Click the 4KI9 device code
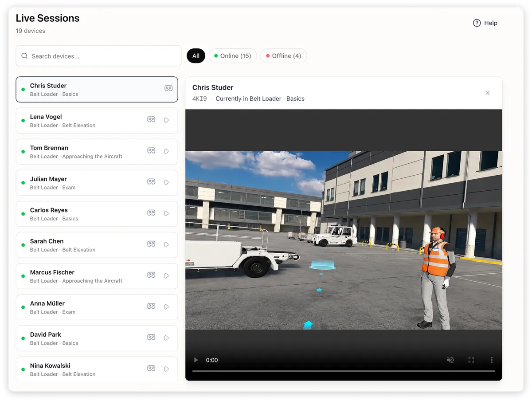The image size is (532, 401). tap(199, 98)
